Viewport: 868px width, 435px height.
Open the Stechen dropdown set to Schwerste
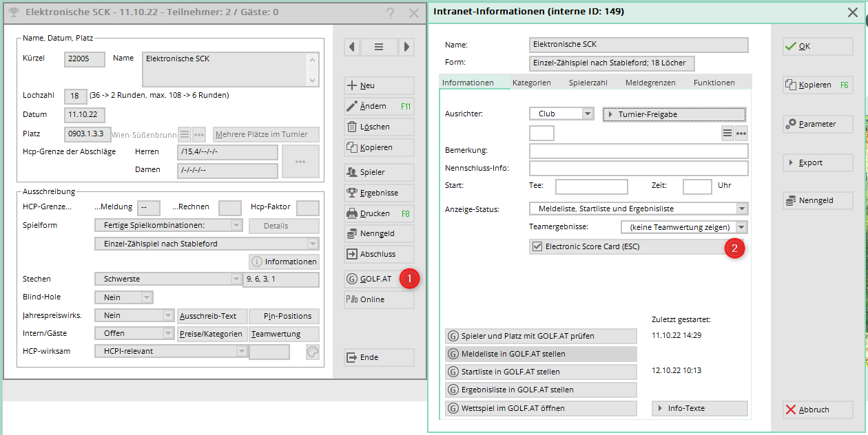(x=236, y=279)
